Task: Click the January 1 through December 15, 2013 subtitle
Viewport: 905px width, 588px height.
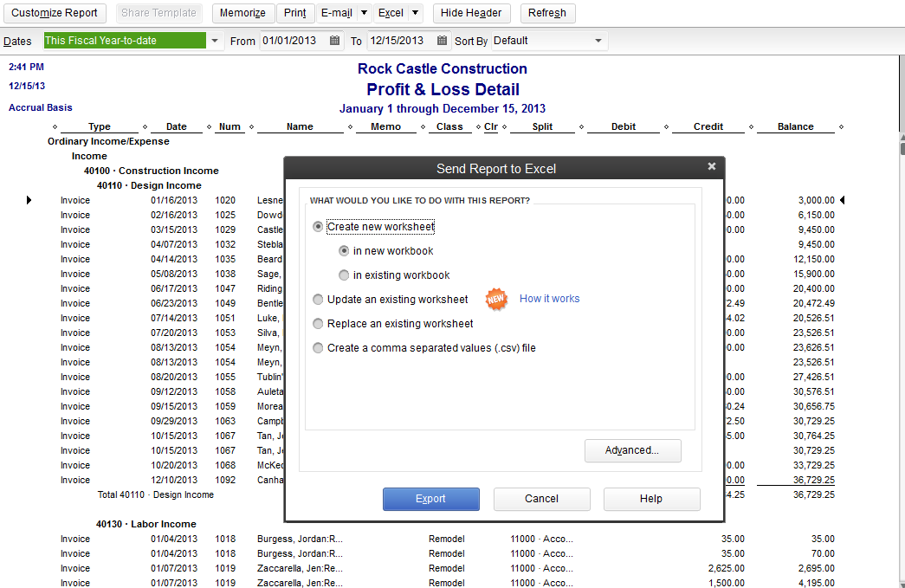Action: coord(443,108)
